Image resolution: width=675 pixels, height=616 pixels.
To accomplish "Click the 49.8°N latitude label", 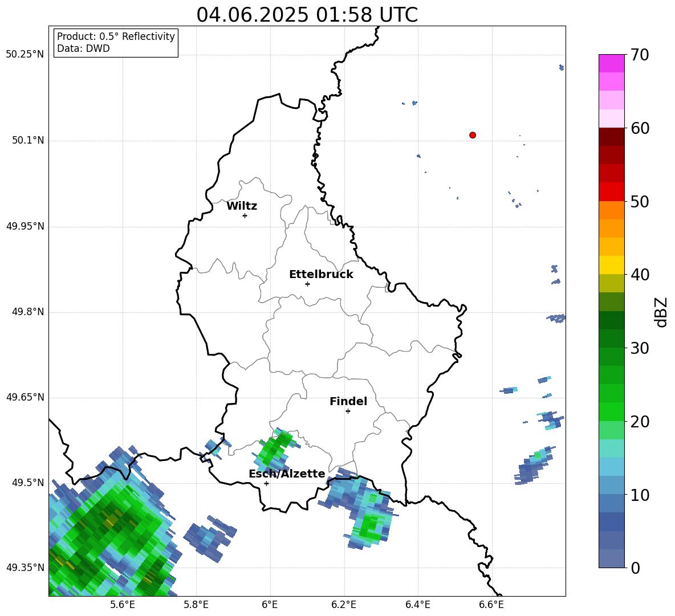I will (28, 312).
